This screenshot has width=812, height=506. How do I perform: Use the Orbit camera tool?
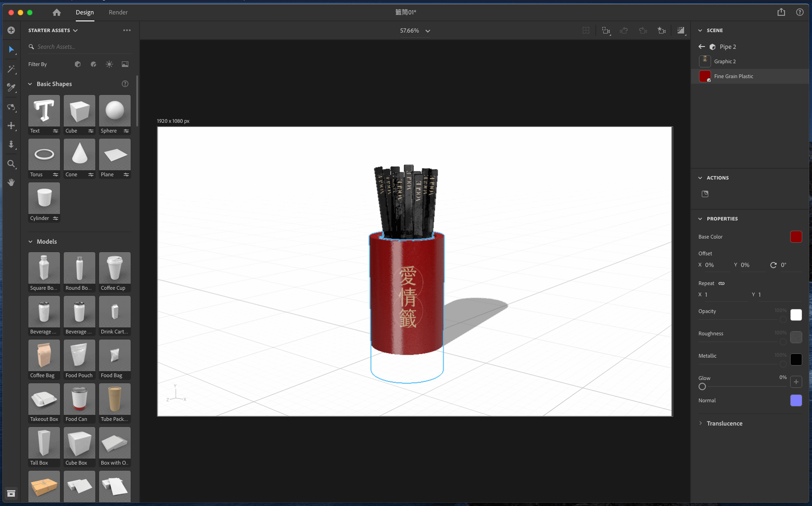[x=11, y=107]
